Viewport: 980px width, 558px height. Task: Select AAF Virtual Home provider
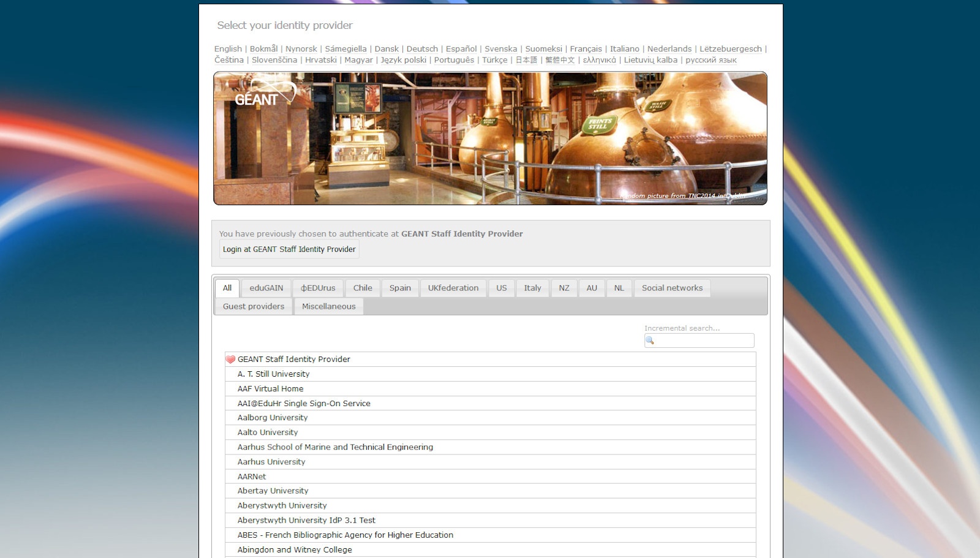click(490, 389)
